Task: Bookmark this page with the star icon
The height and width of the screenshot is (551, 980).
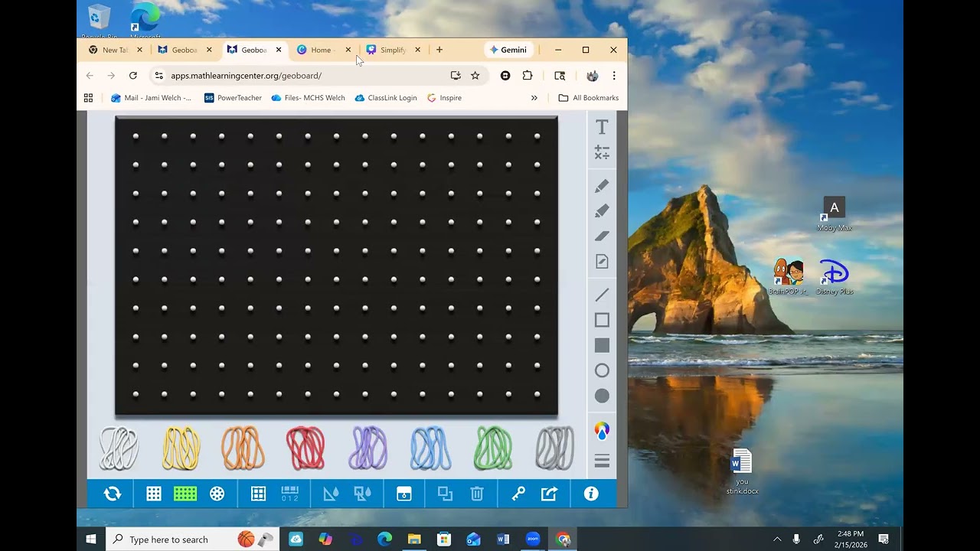Action: 475,76
